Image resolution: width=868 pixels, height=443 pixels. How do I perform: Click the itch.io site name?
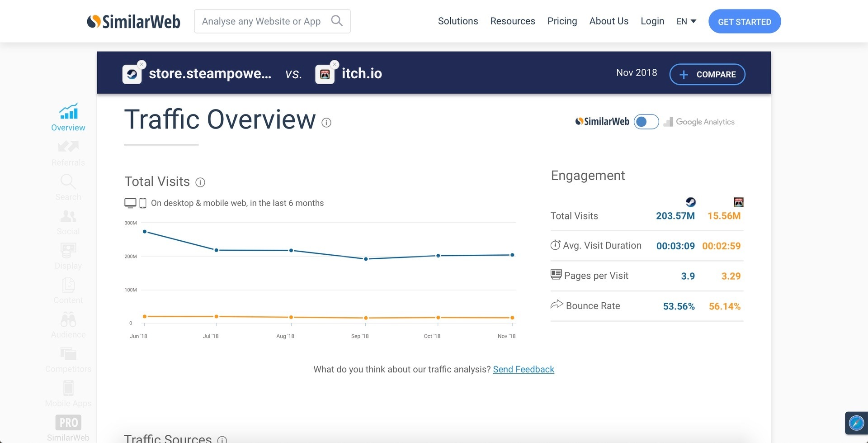click(362, 73)
